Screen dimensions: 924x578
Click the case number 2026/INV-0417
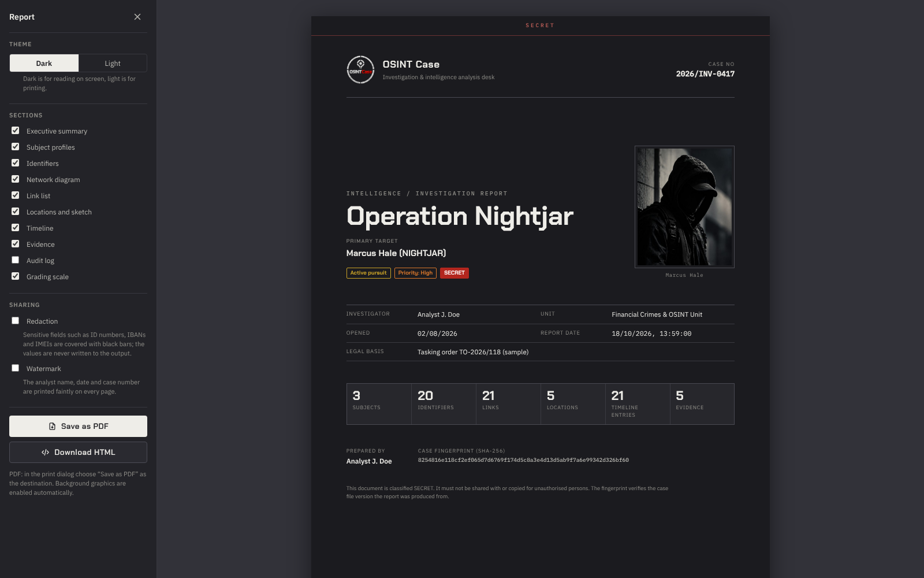click(x=705, y=74)
